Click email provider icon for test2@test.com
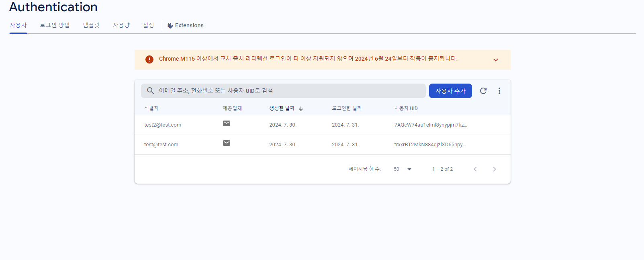This screenshot has height=260, width=644. click(227, 123)
